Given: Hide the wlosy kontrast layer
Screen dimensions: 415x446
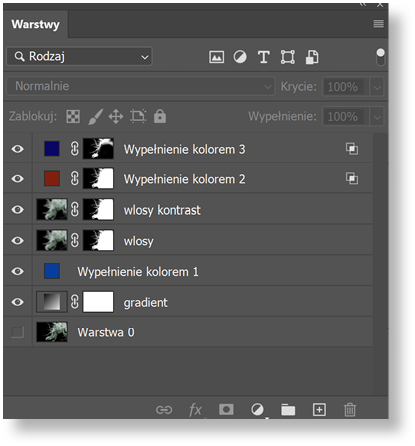Looking at the screenshot, I should tap(18, 210).
